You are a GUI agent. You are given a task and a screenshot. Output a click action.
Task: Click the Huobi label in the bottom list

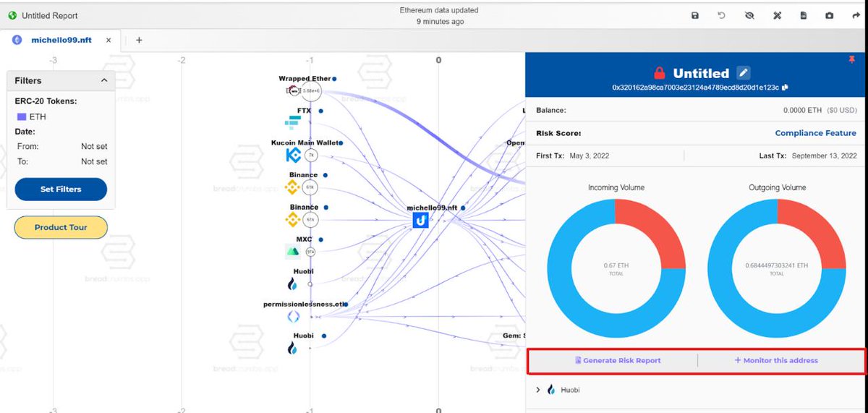pos(570,390)
